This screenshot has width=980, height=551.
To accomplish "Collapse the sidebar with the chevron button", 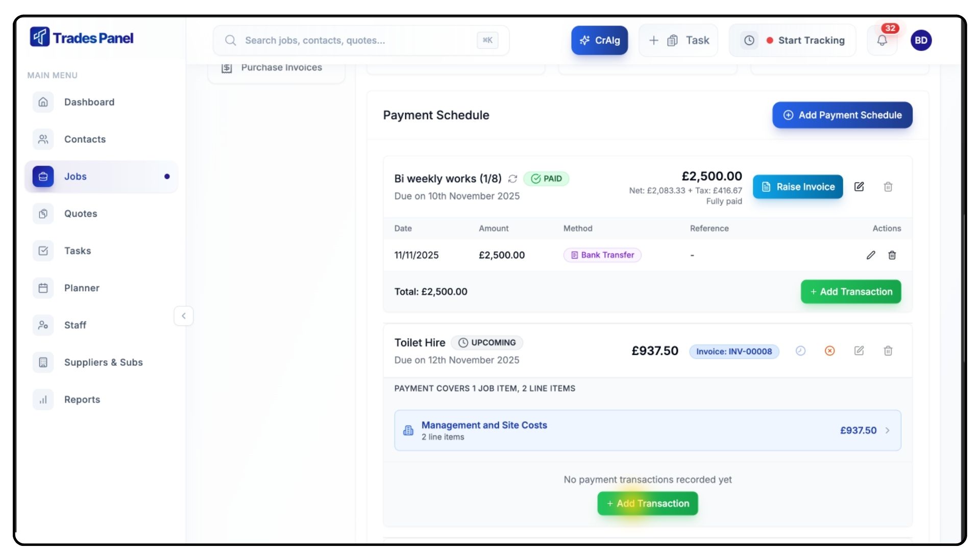I will click(184, 316).
